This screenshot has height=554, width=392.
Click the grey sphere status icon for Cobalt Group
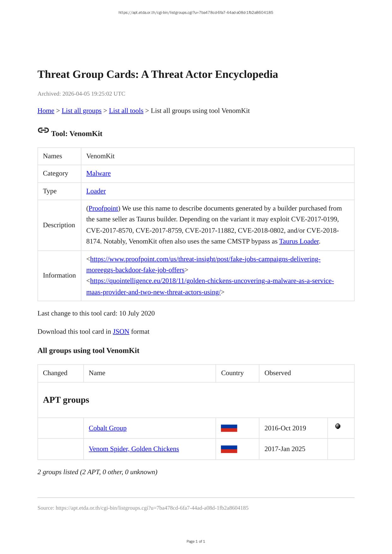coord(338,426)
